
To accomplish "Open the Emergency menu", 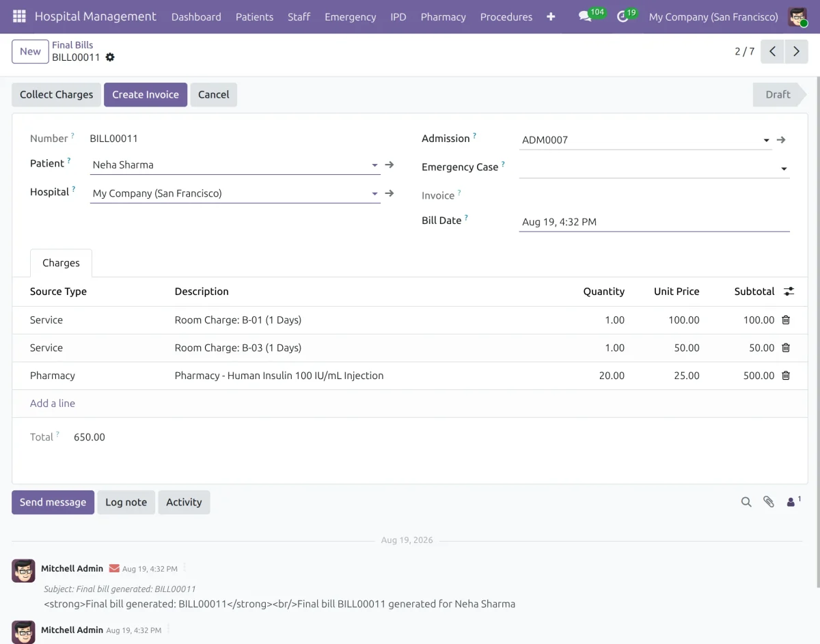I will 351,16.
